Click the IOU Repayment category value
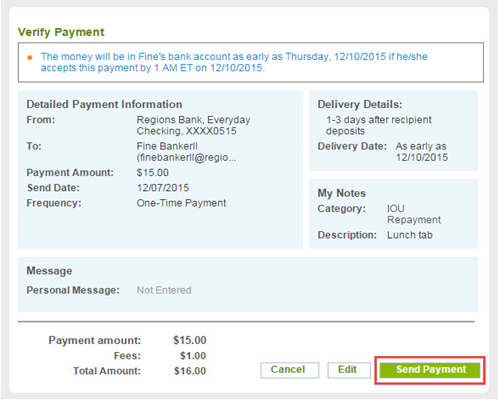The width and height of the screenshot is (500, 400). coord(414,214)
